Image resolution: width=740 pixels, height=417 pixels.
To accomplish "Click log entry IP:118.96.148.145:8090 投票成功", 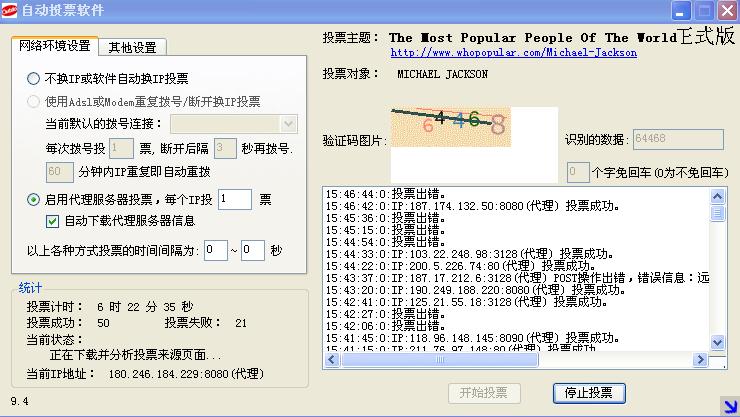I will click(472, 338).
